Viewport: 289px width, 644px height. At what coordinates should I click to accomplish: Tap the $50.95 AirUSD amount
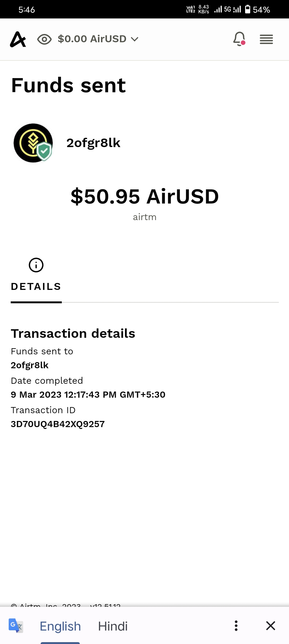click(x=144, y=197)
